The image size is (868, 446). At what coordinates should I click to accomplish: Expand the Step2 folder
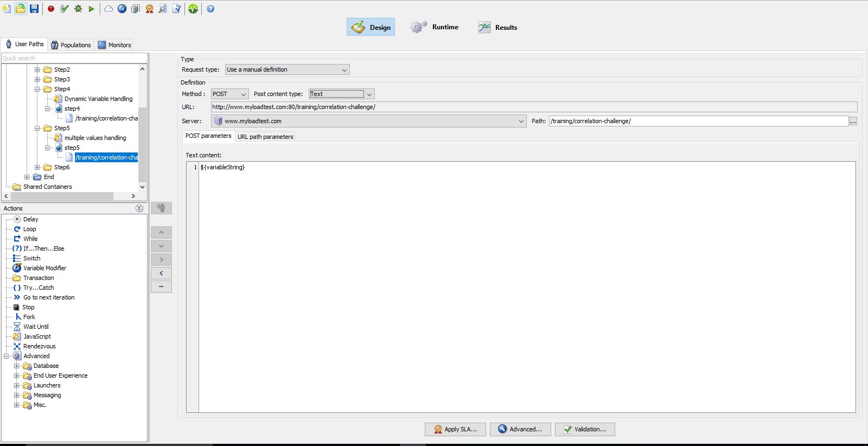37,69
